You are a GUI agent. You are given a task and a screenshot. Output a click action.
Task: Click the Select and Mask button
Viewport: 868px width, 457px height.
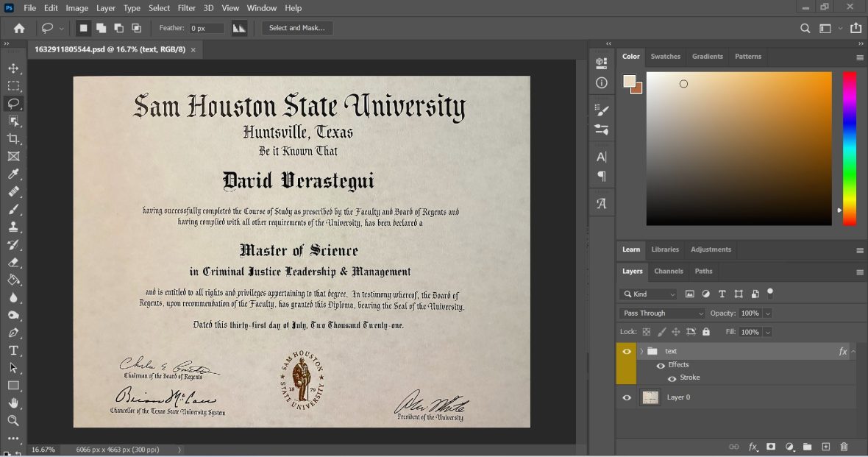296,27
